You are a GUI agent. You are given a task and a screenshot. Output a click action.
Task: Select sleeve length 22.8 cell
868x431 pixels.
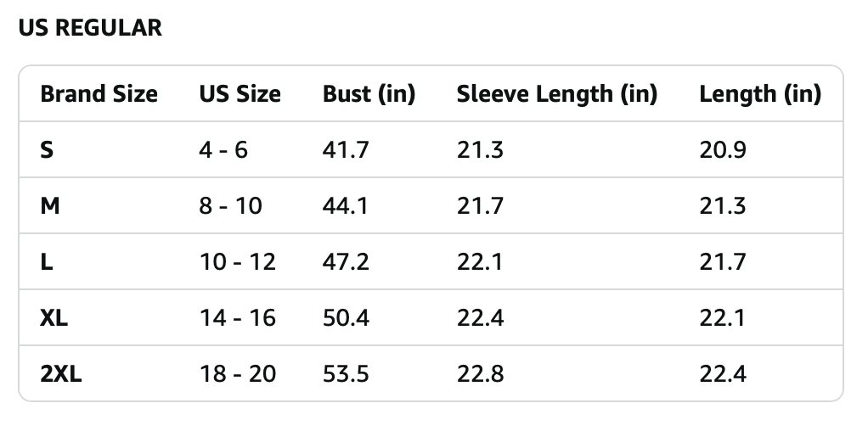click(x=480, y=374)
